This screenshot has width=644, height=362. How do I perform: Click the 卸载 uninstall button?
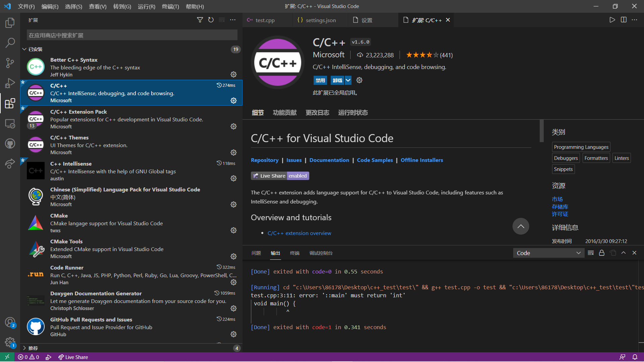pyautogui.click(x=337, y=80)
